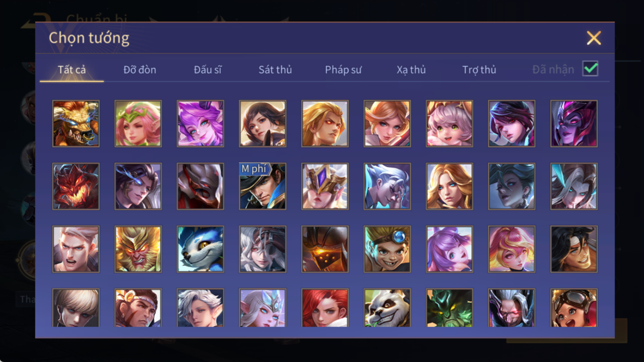Pick the golden monkey king hero
This screenshot has height=362, width=644.
(x=138, y=249)
